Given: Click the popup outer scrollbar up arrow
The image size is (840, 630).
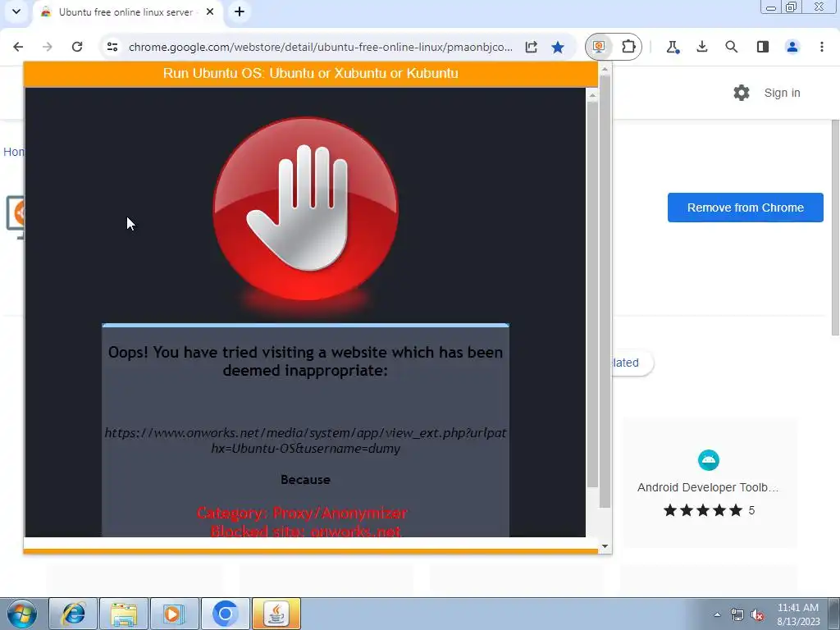Looking at the screenshot, I should (605, 69).
